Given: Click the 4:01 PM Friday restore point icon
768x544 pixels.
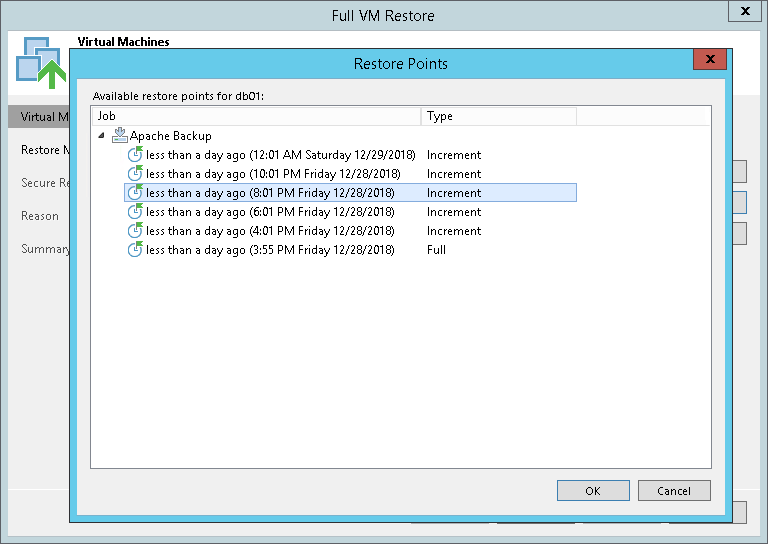Looking at the screenshot, I should point(135,231).
